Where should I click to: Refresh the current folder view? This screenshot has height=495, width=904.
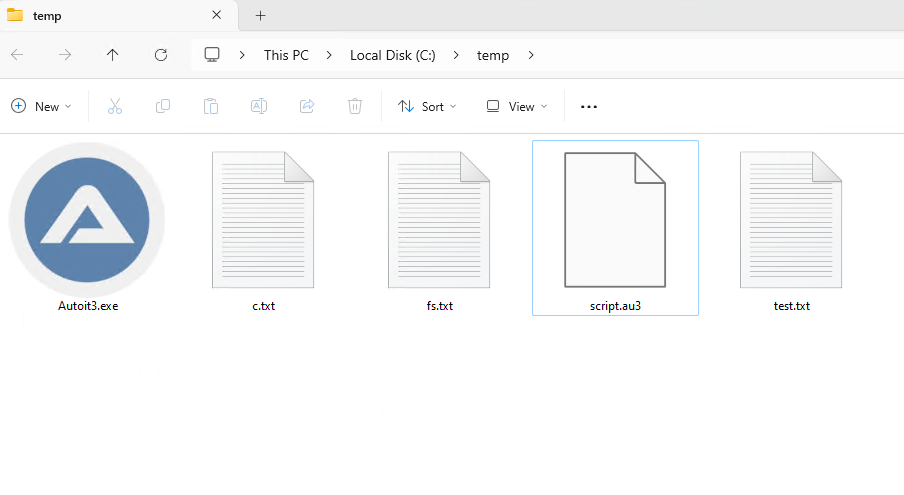coord(161,55)
